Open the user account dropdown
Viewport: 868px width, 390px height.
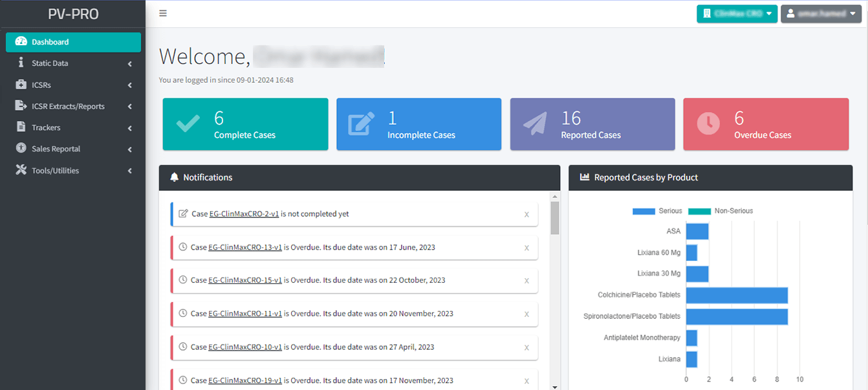[821, 14]
